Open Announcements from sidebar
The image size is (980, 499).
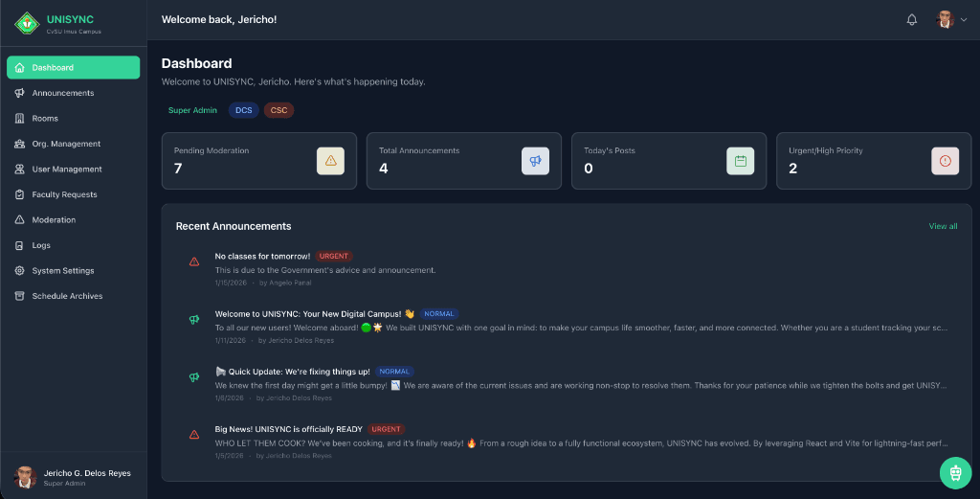click(73, 93)
